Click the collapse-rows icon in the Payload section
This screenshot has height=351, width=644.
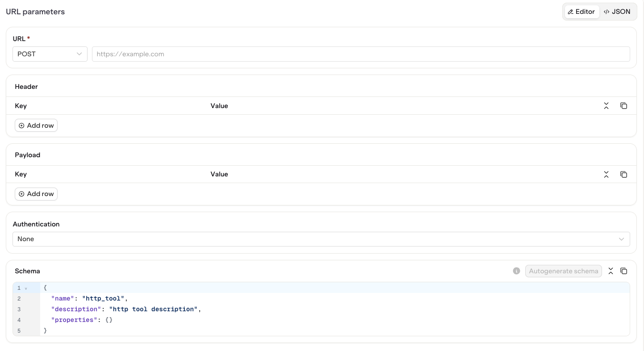tap(606, 174)
